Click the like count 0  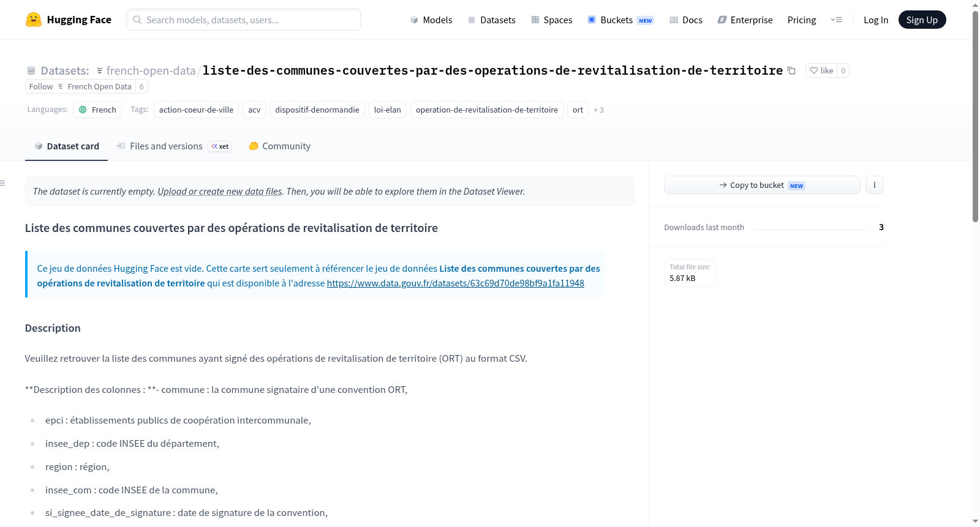(x=843, y=70)
